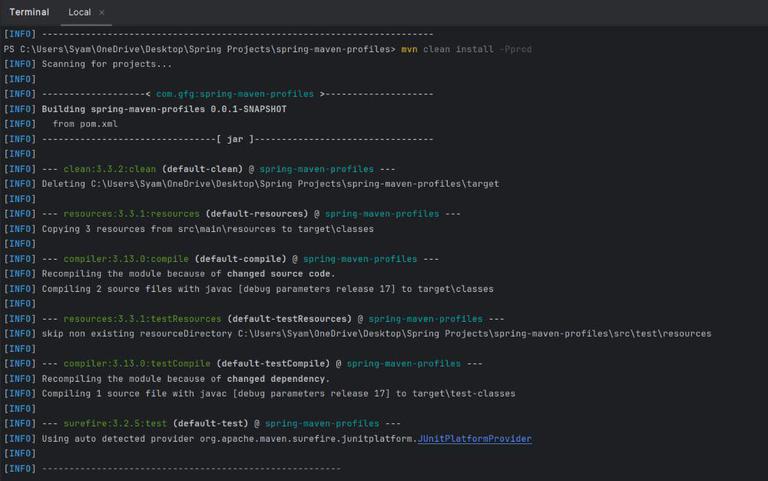Open the JUnitPlatformProvider link

pos(475,439)
